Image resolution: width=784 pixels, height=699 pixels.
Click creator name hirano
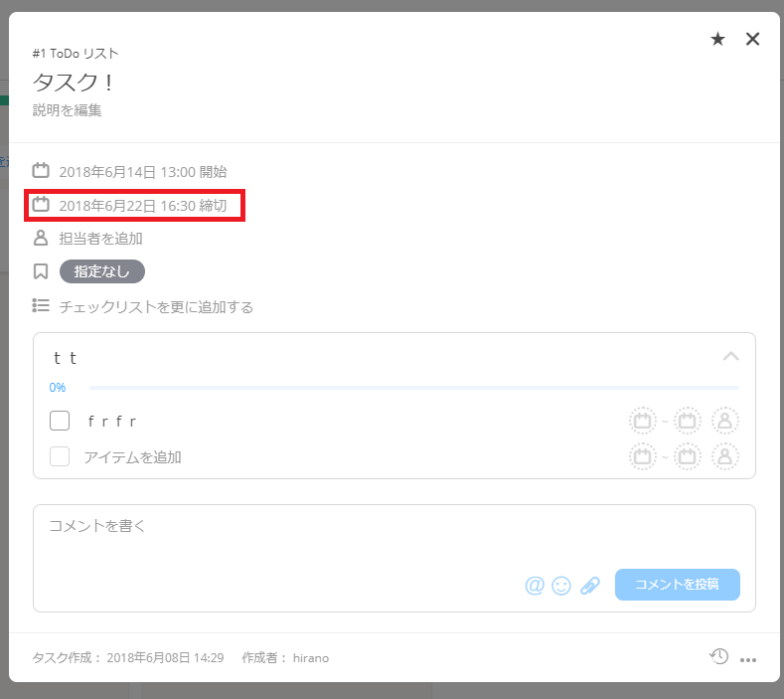[311, 658]
